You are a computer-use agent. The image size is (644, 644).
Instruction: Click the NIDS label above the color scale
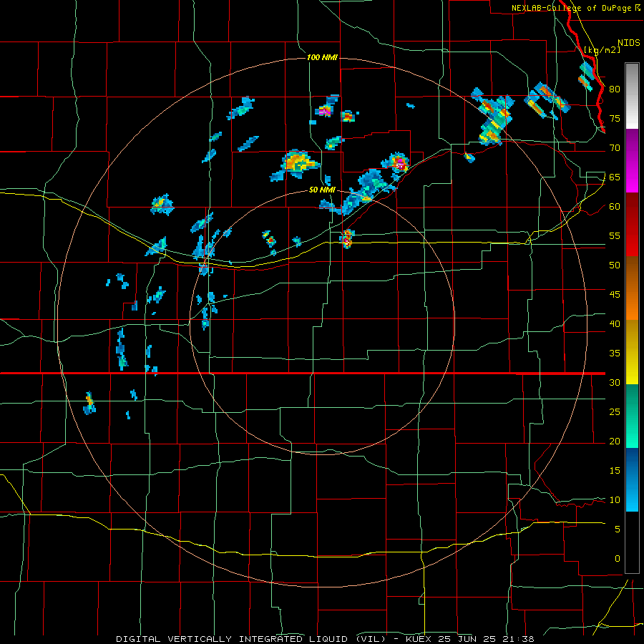[x=628, y=43]
